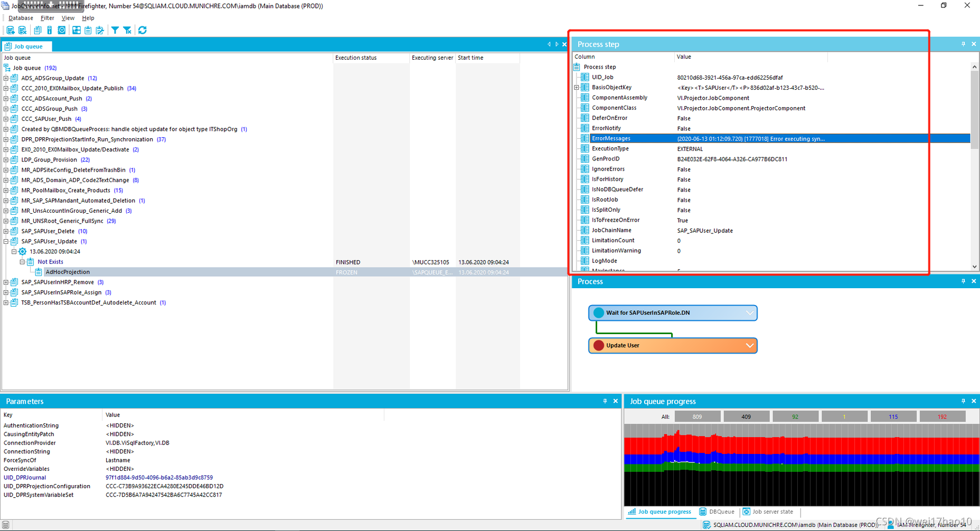980x531 pixels.
Task: Open the View menu
Action: click(68, 18)
